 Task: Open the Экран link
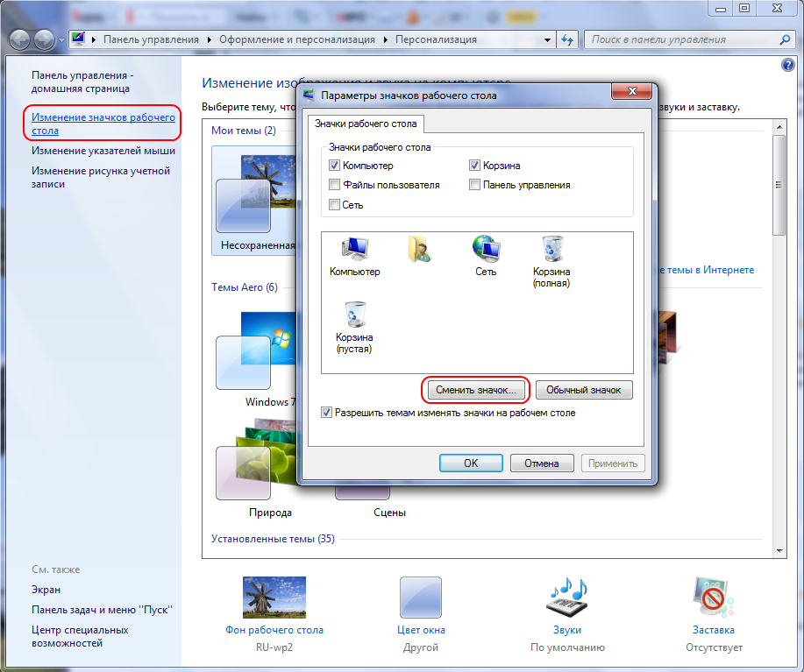[46, 590]
